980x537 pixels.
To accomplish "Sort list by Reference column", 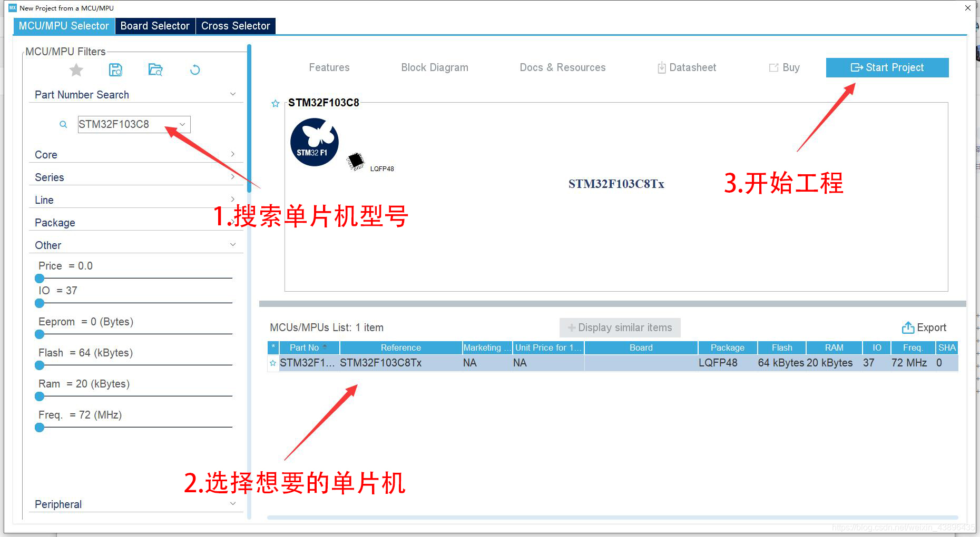I will tap(401, 347).
